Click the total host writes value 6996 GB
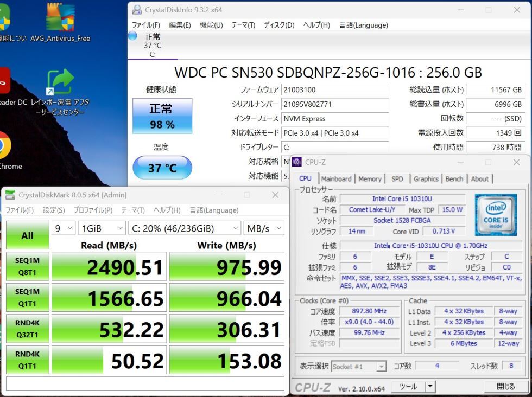Screen dimensions: 532x397 pos(496,104)
